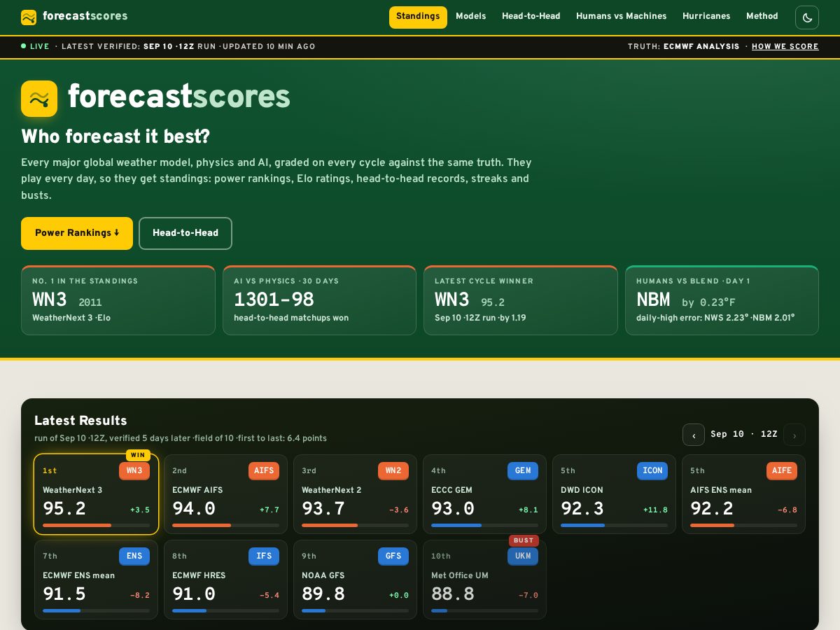Click the UKM badge on Met Office UM card
The height and width of the screenshot is (630, 840).
point(523,556)
